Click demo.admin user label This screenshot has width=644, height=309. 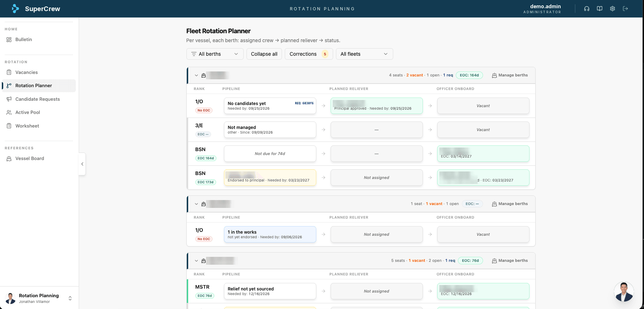click(545, 6)
